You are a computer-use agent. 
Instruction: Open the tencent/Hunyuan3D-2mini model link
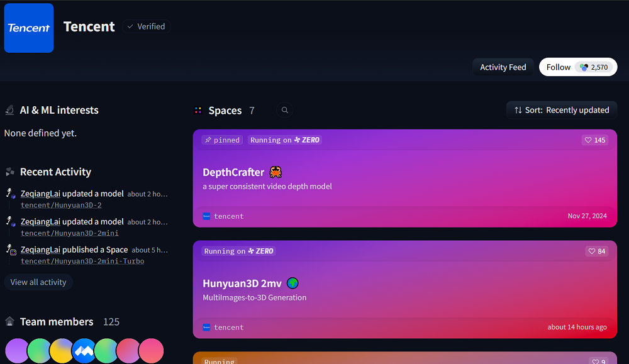tap(69, 233)
